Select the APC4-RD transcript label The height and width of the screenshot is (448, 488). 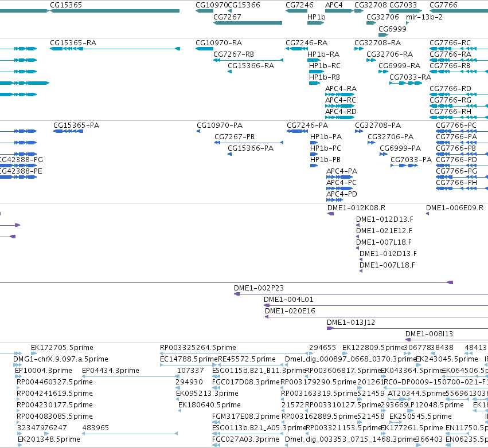[x=341, y=112]
